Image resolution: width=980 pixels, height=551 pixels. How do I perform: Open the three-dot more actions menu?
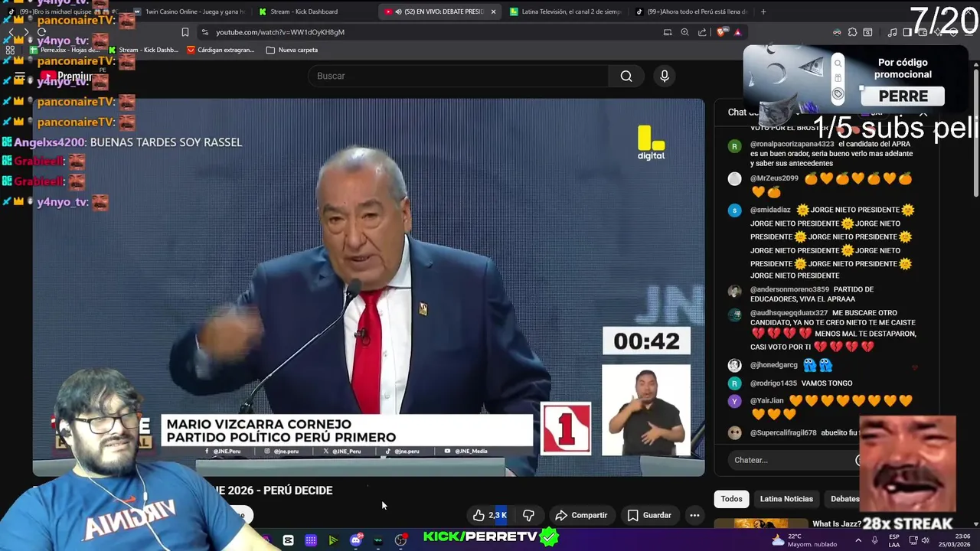point(694,515)
